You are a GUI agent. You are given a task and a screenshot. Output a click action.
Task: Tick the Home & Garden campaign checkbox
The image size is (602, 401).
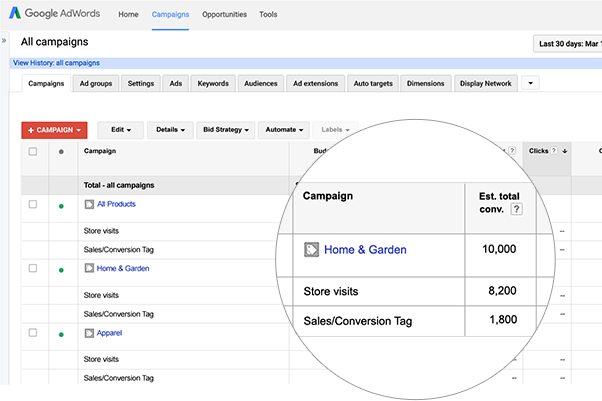pyautogui.click(x=33, y=268)
